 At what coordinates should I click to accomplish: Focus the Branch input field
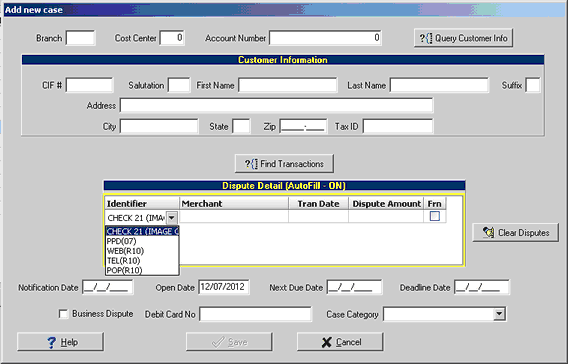(x=80, y=38)
